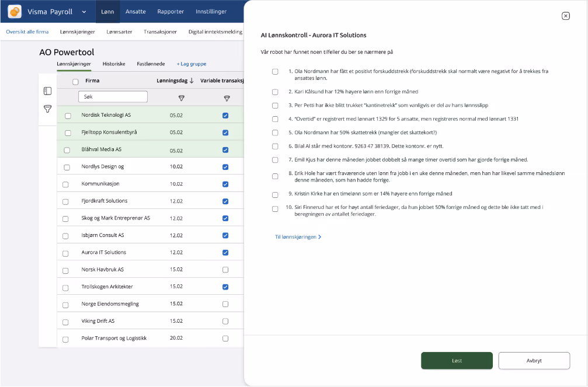Switch to Lønnsarter
This screenshot has height=387, width=588.
[x=119, y=32]
